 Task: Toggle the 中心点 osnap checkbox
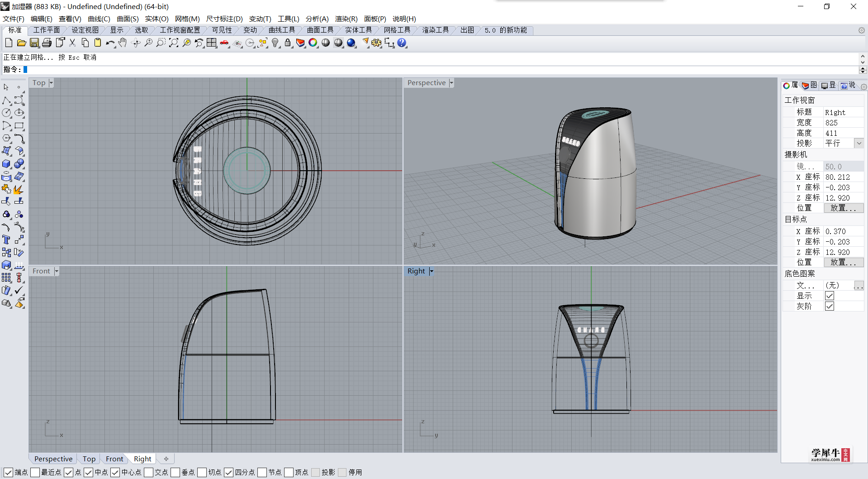pyautogui.click(x=115, y=472)
